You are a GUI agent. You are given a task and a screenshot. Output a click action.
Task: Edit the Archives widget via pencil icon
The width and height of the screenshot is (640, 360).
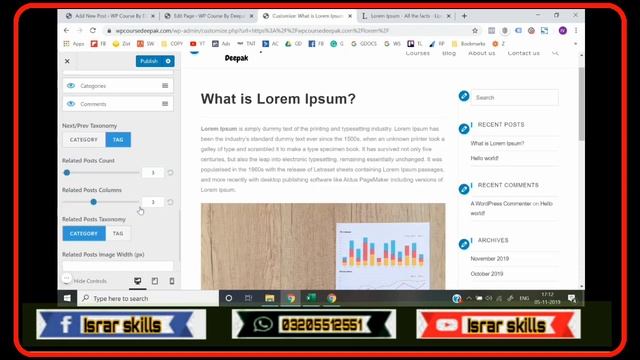464,244
